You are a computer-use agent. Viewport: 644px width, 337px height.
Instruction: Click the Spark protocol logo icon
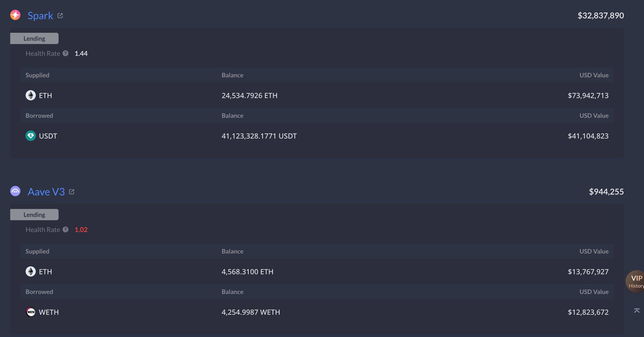point(15,15)
